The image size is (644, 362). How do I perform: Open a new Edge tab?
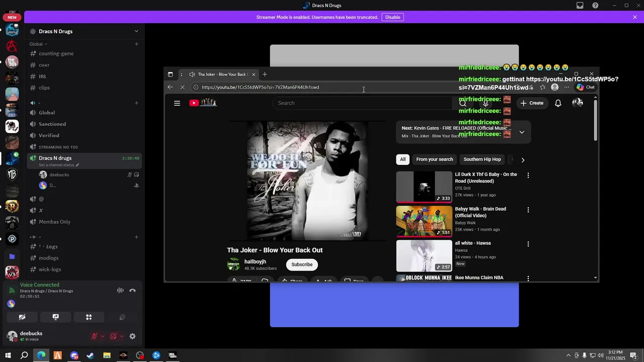(265, 74)
